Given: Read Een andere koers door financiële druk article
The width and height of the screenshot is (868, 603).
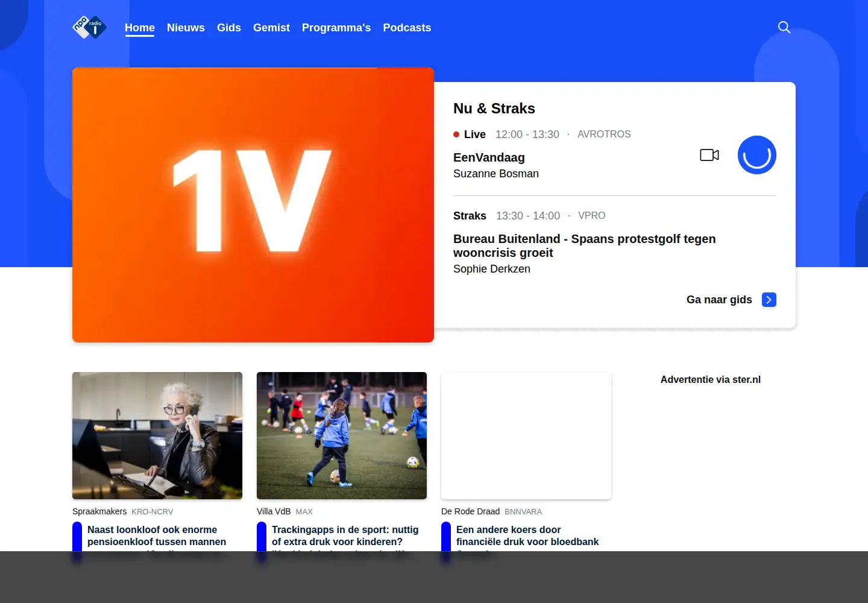Looking at the screenshot, I should tap(527, 535).
